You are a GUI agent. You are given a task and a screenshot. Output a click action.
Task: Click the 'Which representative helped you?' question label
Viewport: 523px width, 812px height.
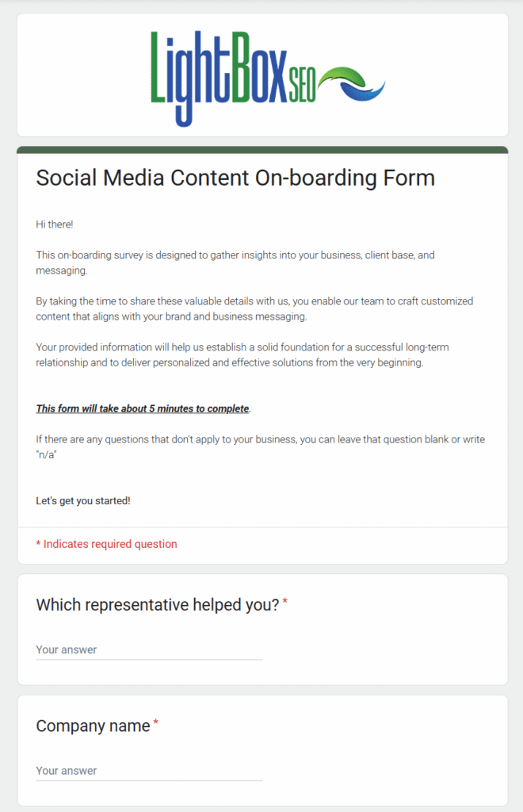click(158, 605)
